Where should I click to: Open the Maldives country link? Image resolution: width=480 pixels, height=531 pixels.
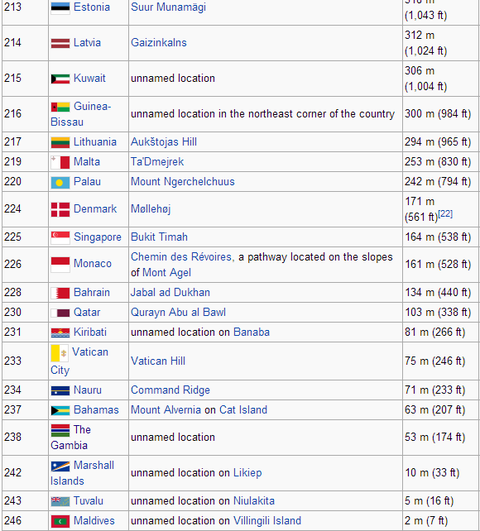pos(94,521)
